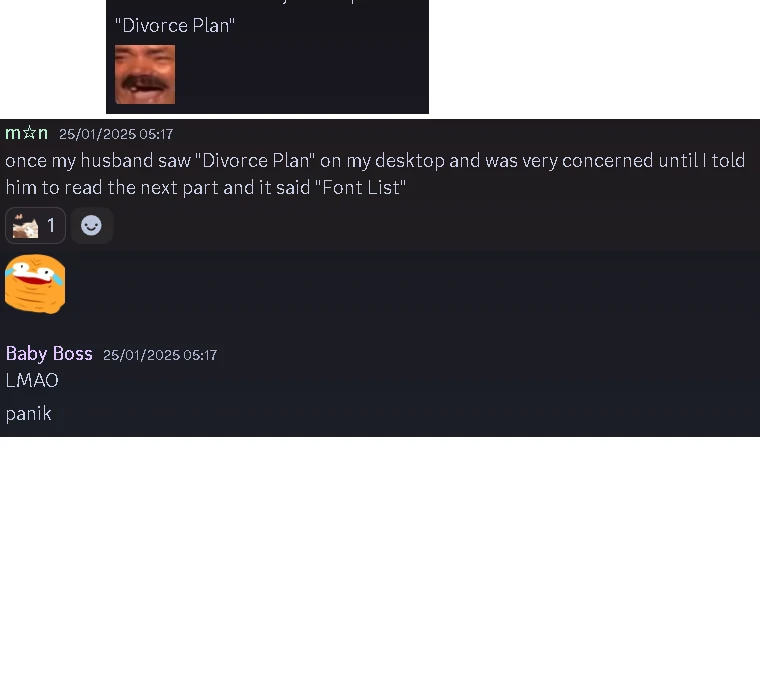
Task: Select the orange crying-laughing sticker
Action: [x=35, y=284]
